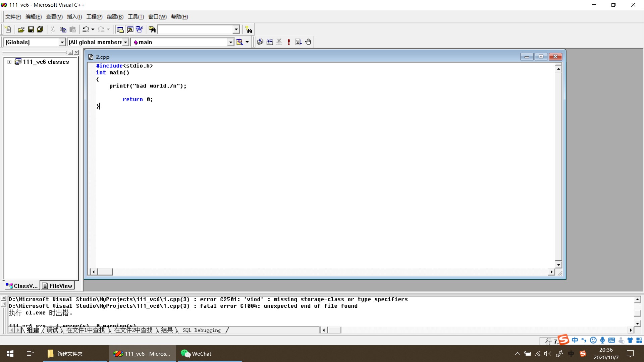The height and width of the screenshot is (362, 644).
Task: Click the New Text File icon
Action: [x=8, y=29]
